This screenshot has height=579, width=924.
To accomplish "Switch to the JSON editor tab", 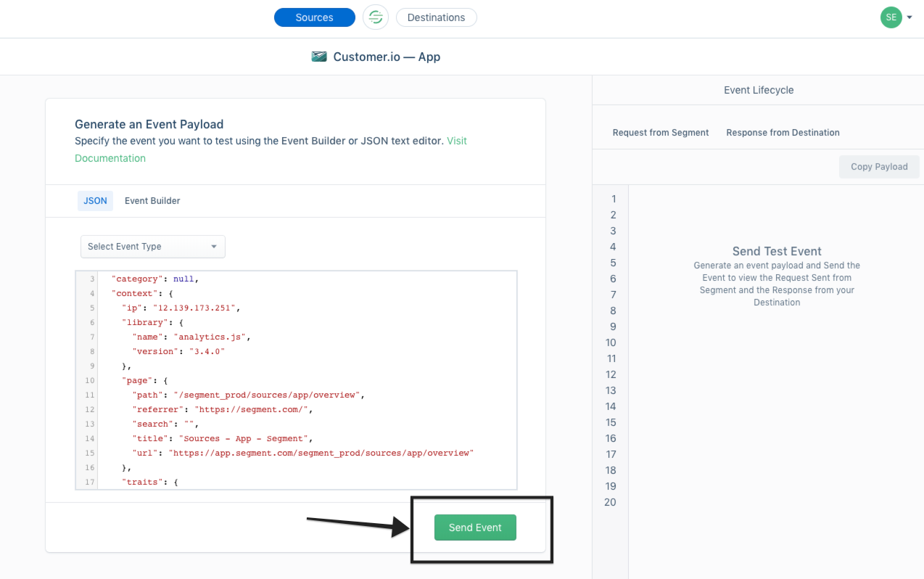I will coord(95,201).
